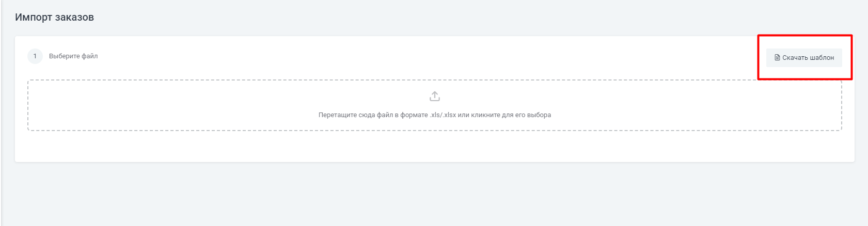868x226 pixels.
Task: Select the Выберите файл step label
Action: [73, 56]
